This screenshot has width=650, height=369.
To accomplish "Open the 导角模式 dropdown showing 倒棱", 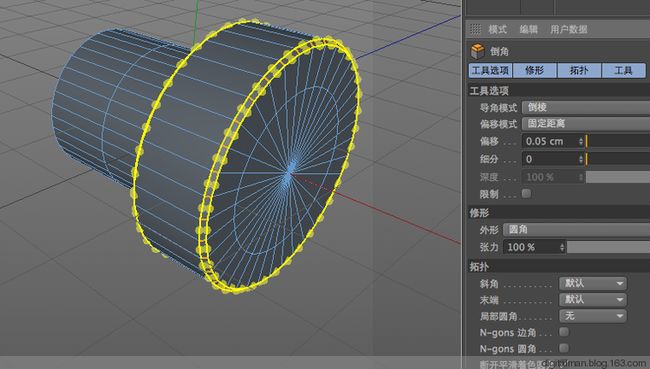I will point(586,107).
